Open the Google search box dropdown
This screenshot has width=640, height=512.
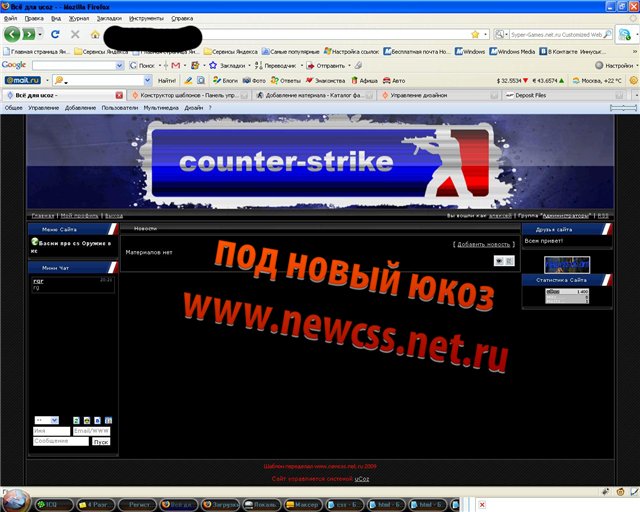coord(119,65)
